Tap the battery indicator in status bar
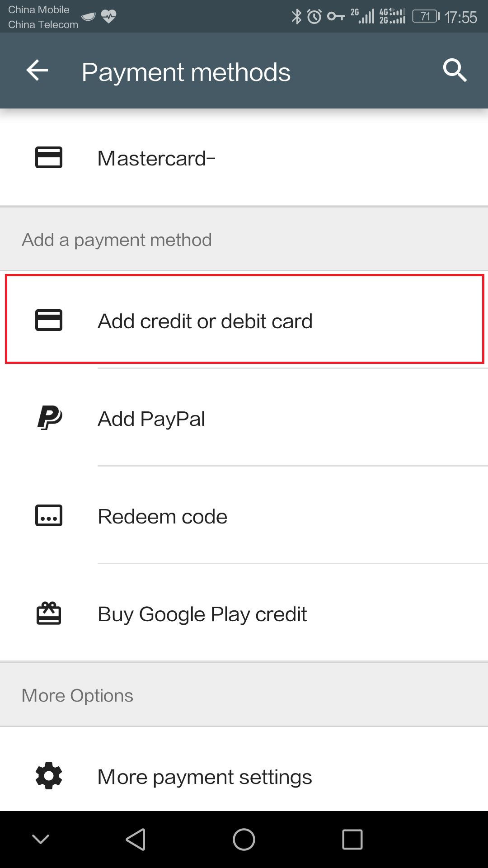488x868 pixels. 426,17
